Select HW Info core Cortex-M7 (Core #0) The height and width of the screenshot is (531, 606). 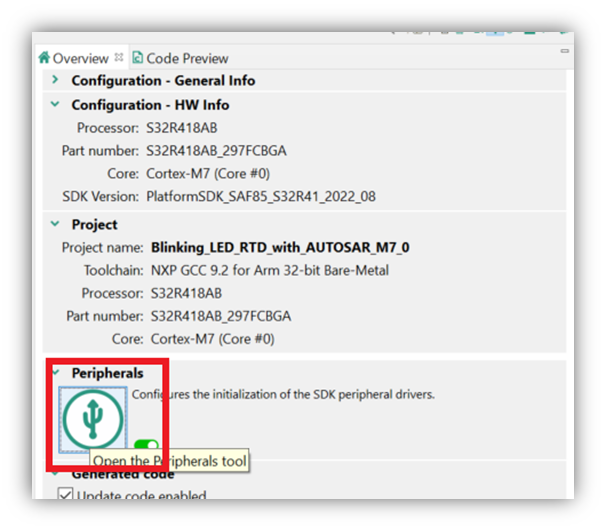(208, 174)
